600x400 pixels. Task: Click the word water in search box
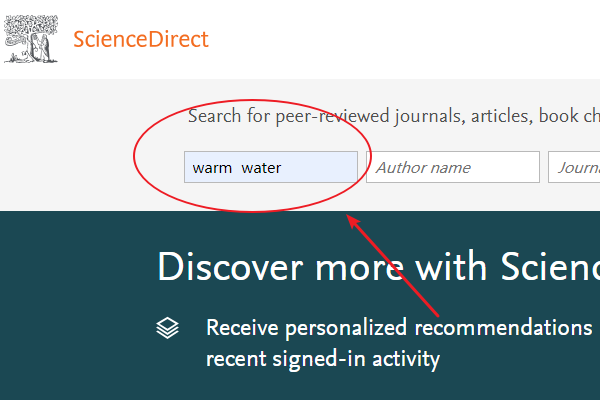(x=261, y=168)
